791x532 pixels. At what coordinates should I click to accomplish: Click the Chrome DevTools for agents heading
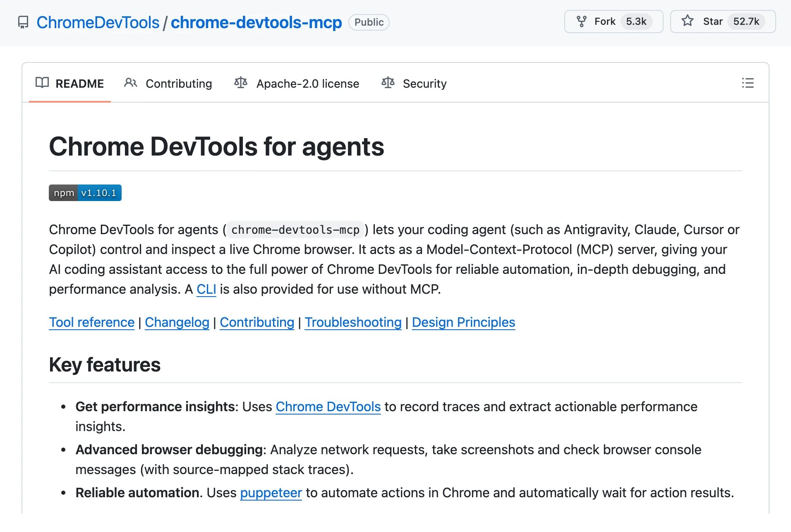point(216,146)
